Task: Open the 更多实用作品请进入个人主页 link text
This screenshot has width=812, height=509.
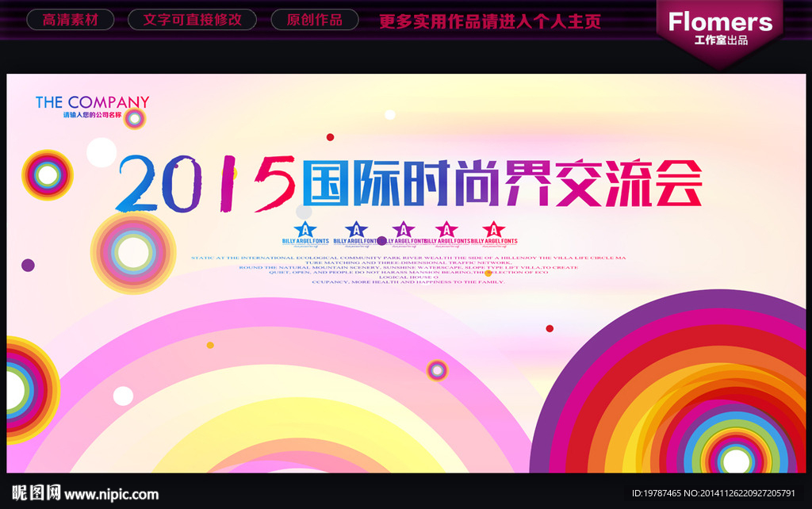Action: click(490, 21)
